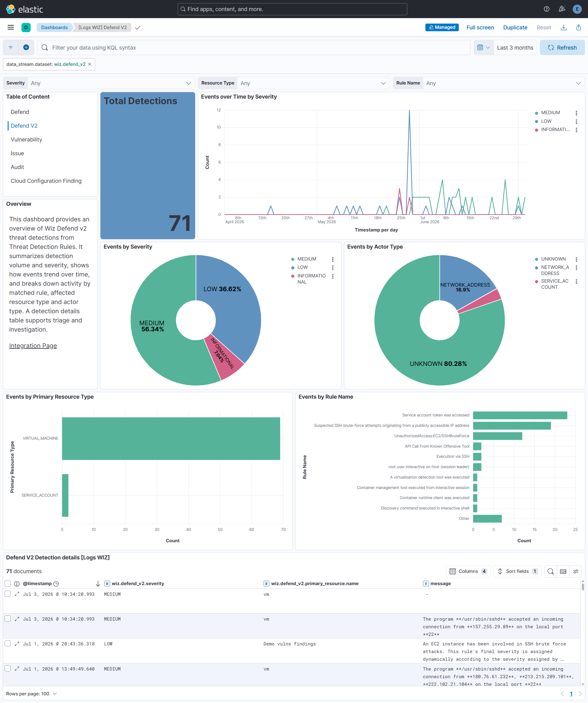The height and width of the screenshot is (703, 588).
Task: Remove the wiz.defend_v2 dataset filter pill
Action: point(90,64)
